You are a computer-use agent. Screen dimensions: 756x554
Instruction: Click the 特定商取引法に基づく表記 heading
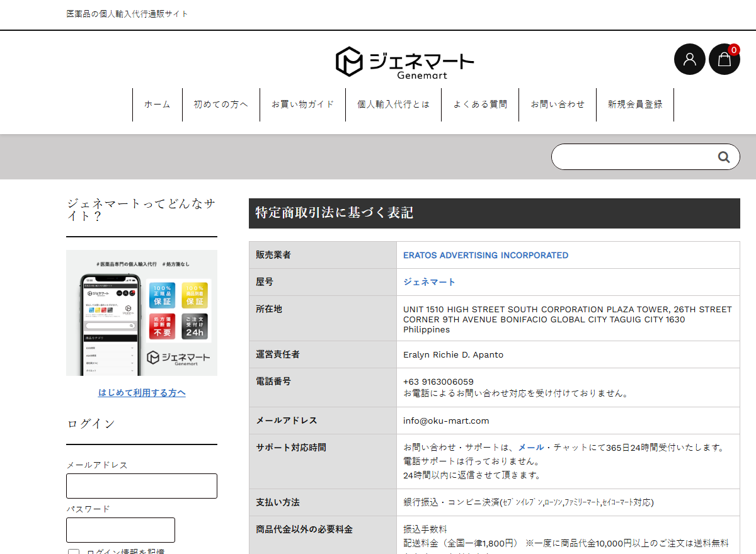click(334, 213)
